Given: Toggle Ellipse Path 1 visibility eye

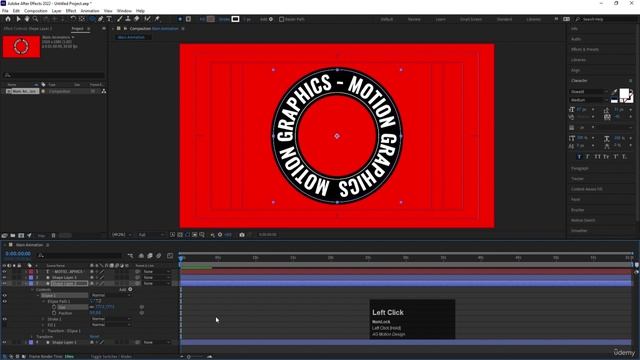Looking at the screenshot, I should pos(4,301).
